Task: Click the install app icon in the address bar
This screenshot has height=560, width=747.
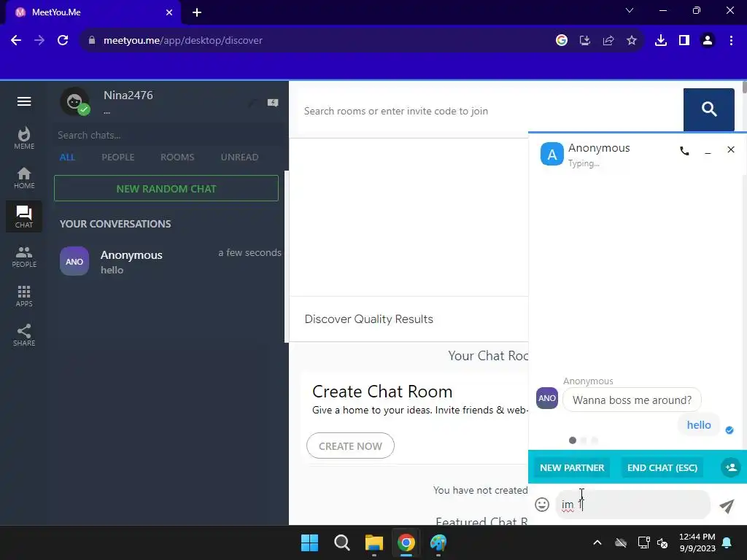Action: click(x=584, y=41)
